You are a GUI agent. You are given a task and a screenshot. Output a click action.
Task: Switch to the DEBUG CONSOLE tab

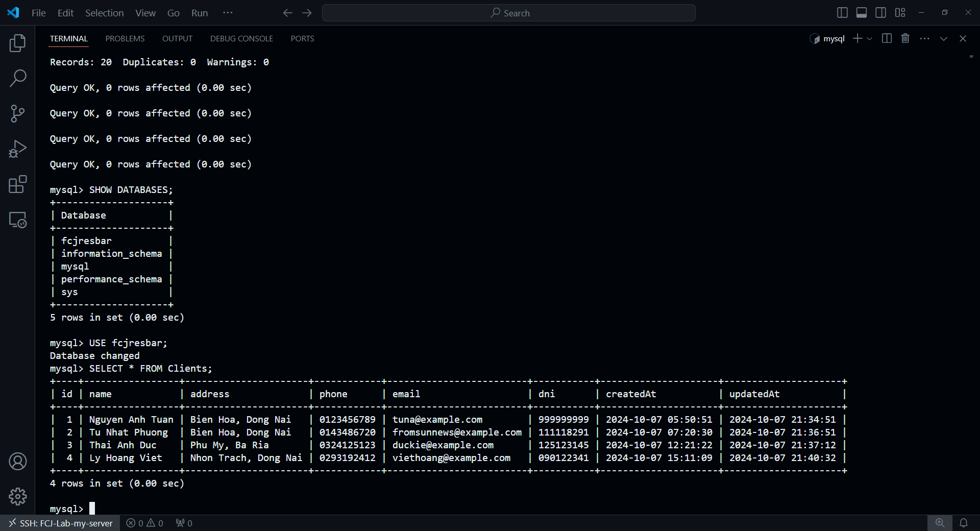241,38
